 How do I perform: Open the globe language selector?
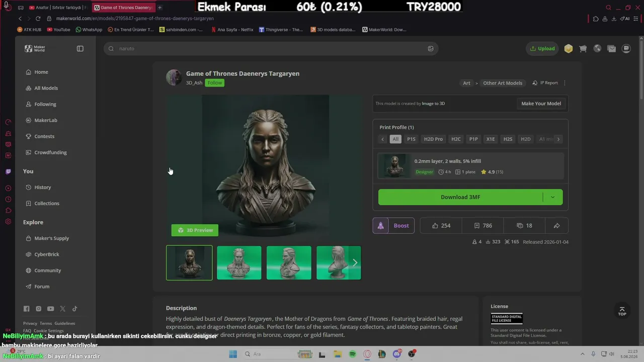click(597, 49)
